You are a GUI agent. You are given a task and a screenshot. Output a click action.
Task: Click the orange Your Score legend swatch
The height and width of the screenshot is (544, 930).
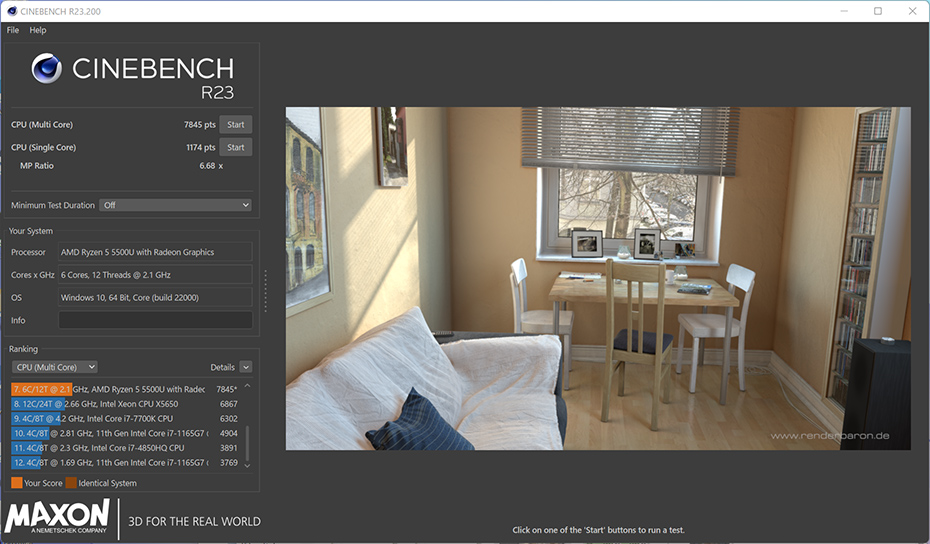(17, 483)
